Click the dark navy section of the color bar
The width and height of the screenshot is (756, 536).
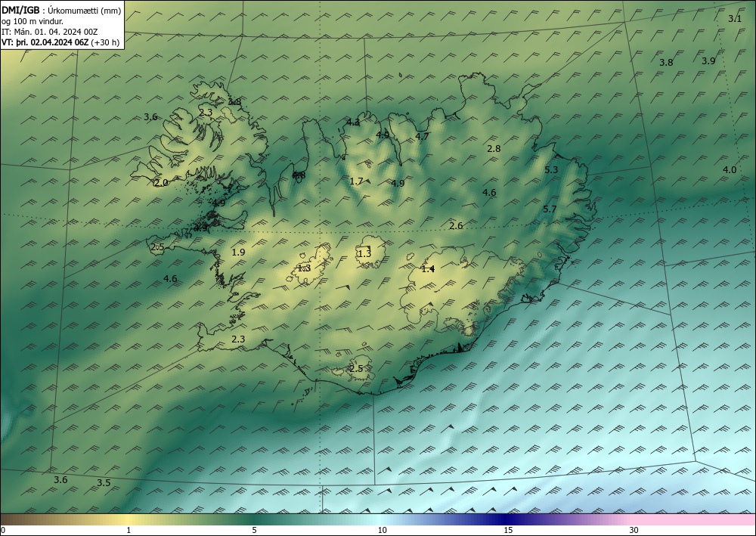click(507, 519)
